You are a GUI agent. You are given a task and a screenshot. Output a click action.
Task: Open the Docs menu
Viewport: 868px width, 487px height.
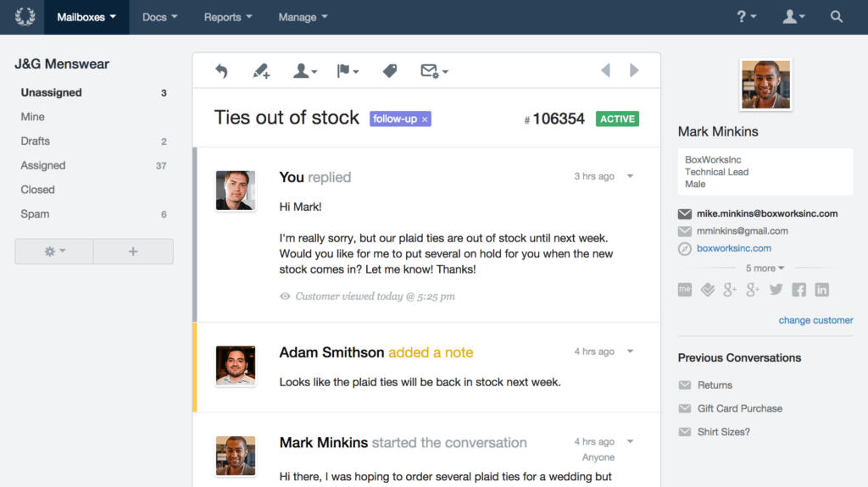pyautogui.click(x=159, y=17)
